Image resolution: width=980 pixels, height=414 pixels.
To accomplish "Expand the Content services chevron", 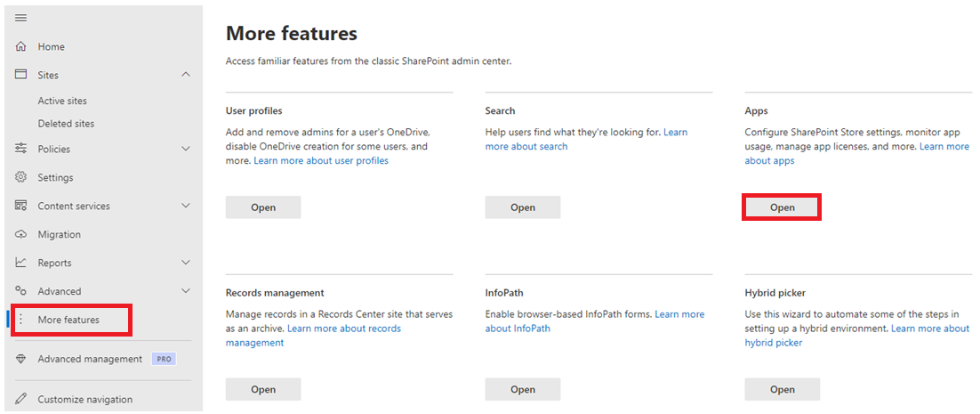I will click(186, 206).
